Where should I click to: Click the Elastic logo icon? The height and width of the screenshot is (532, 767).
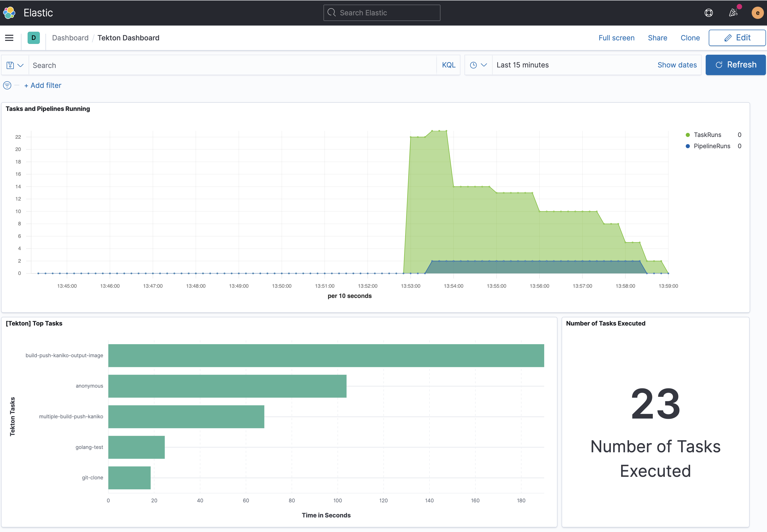click(9, 13)
